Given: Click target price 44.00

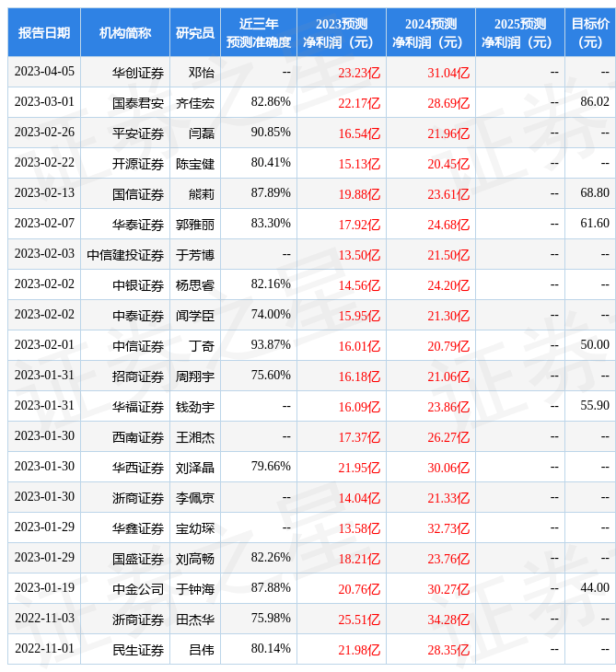Looking at the screenshot, I should pyautogui.click(x=595, y=588).
